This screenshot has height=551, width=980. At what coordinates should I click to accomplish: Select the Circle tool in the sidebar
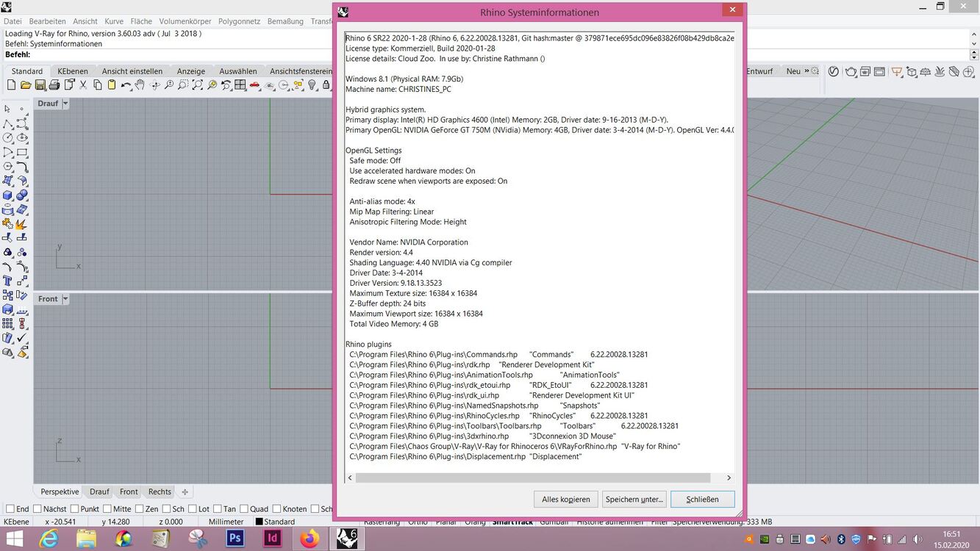point(7,137)
